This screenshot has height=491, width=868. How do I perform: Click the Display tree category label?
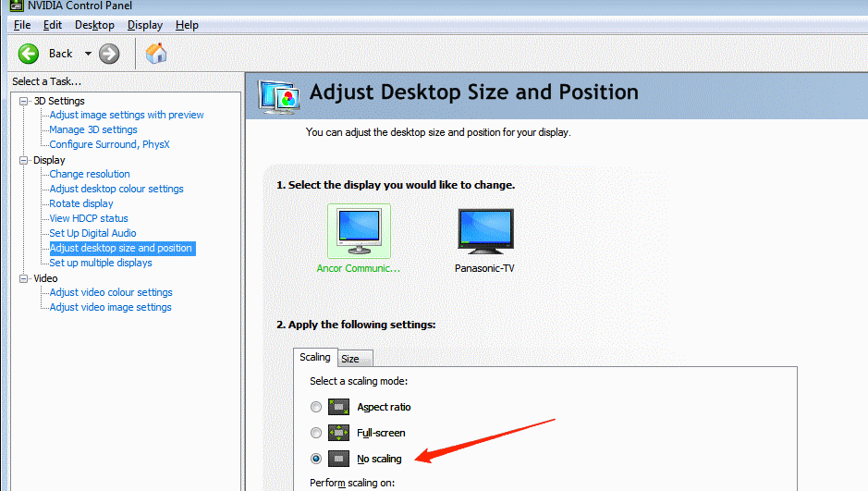[49, 160]
